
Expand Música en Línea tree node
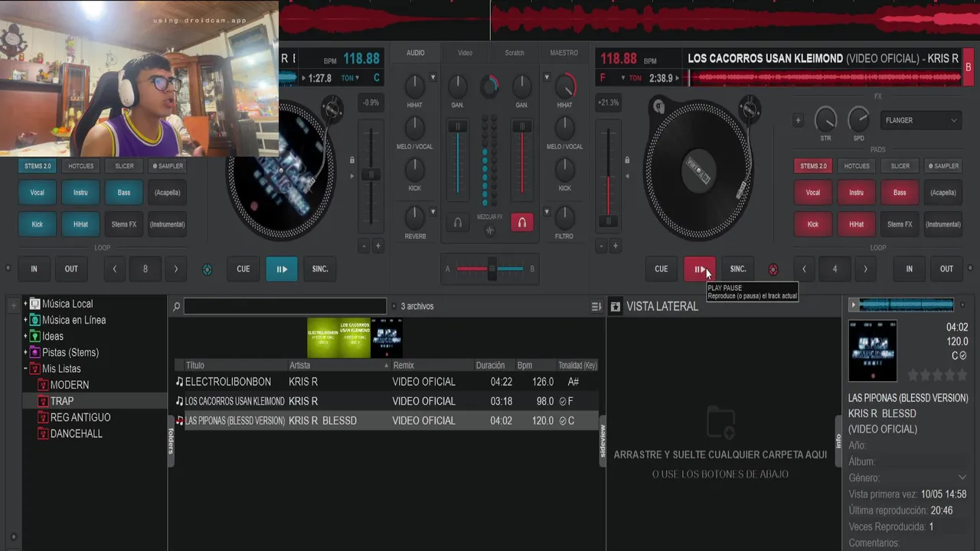click(x=25, y=320)
